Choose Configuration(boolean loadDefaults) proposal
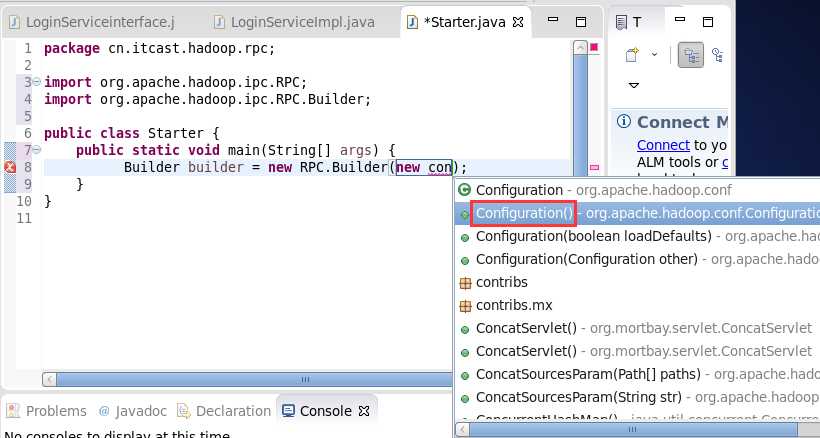This screenshot has height=438, width=820. point(636,236)
